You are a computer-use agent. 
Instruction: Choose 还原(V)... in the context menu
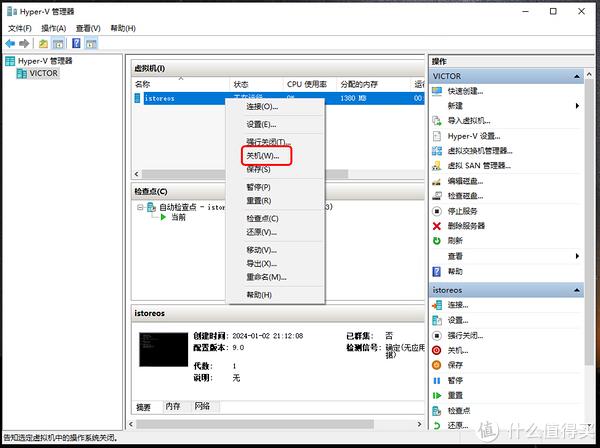coord(276,232)
